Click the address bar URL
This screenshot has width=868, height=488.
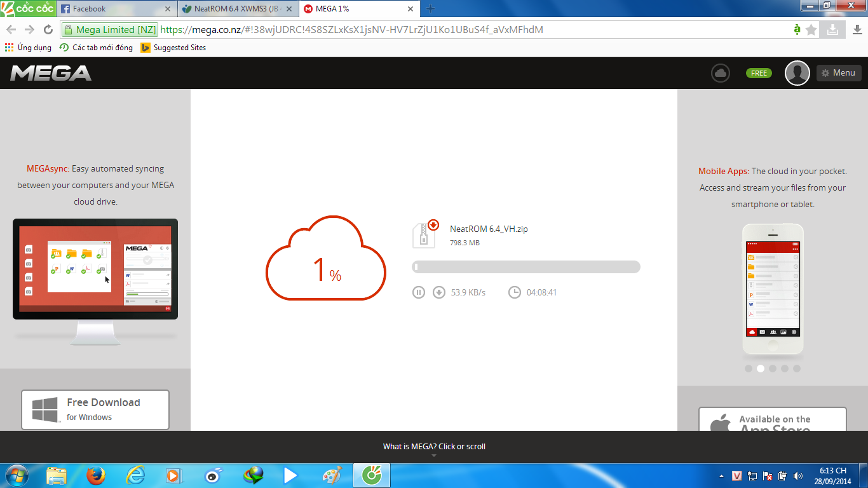pyautogui.click(x=351, y=29)
